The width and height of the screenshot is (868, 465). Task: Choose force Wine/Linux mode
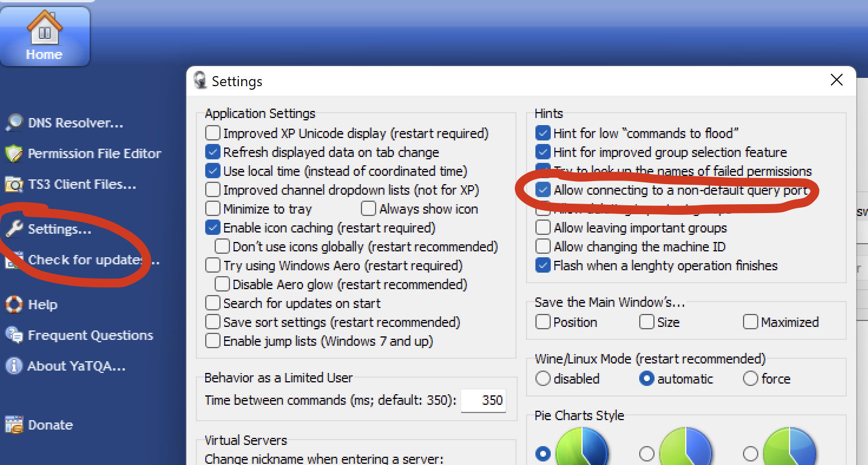point(751,379)
